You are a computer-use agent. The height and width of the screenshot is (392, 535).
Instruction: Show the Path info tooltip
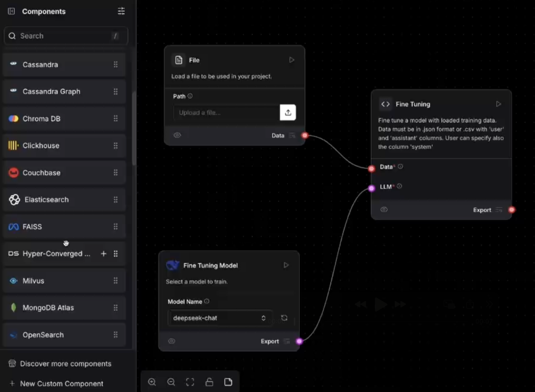point(190,96)
